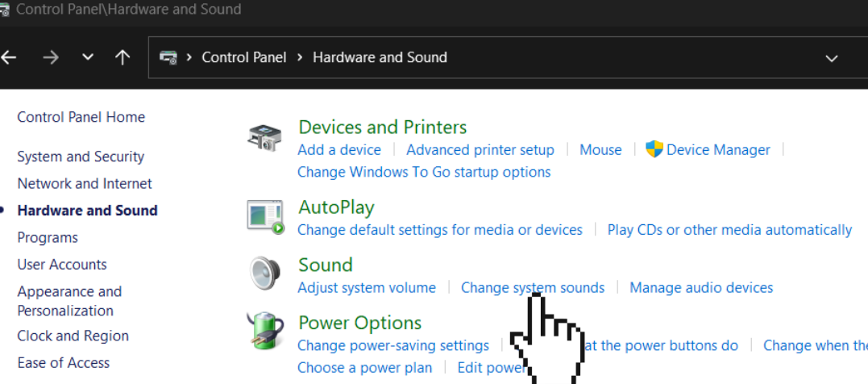Click Change power-saving settings

point(393,346)
